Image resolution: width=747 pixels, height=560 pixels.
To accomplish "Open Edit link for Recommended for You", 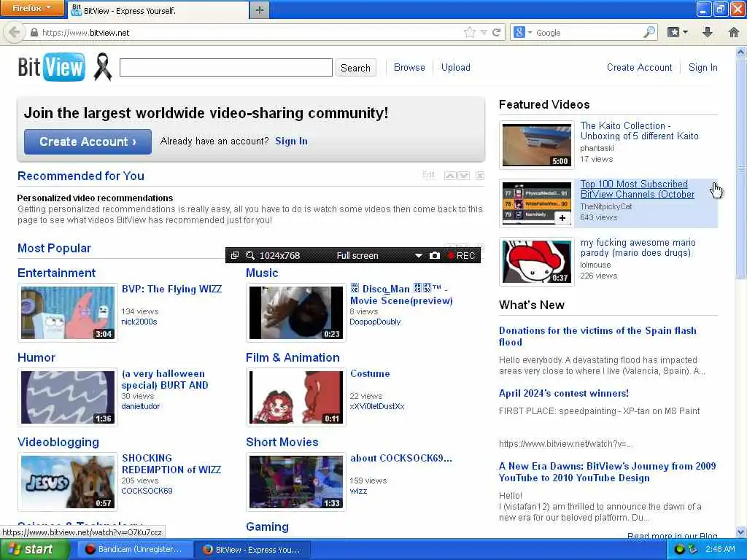I will [x=428, y=175].
